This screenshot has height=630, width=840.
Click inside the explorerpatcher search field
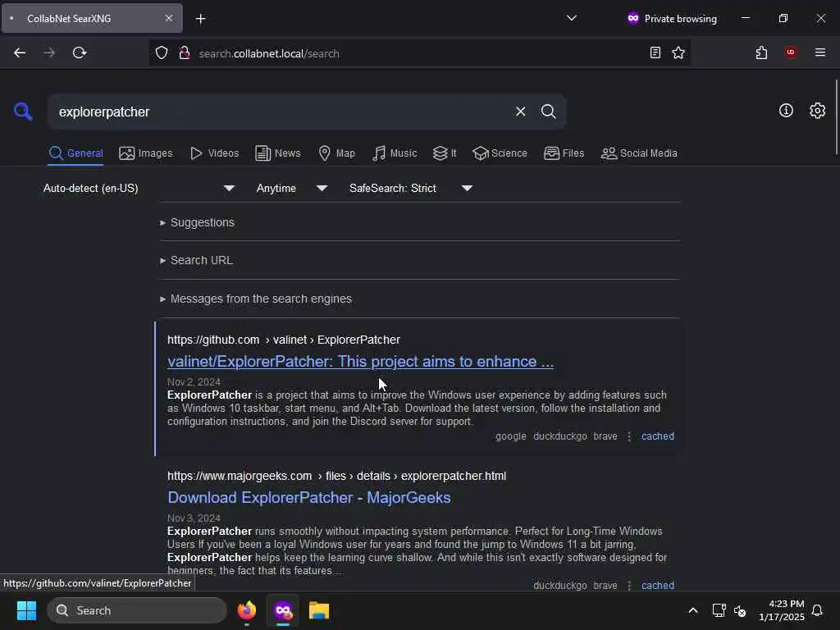pos(279,112)
